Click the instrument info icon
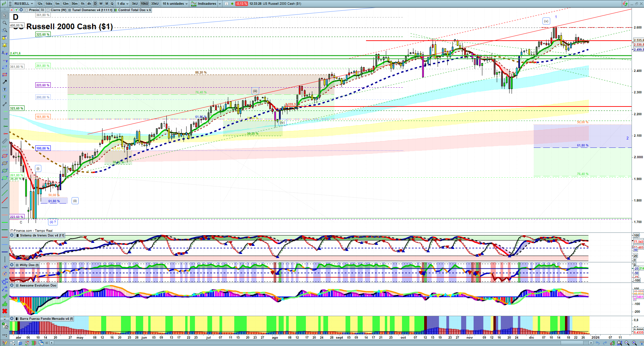Image resolution: width=644 pixels, height=346 pixels. 226,4
